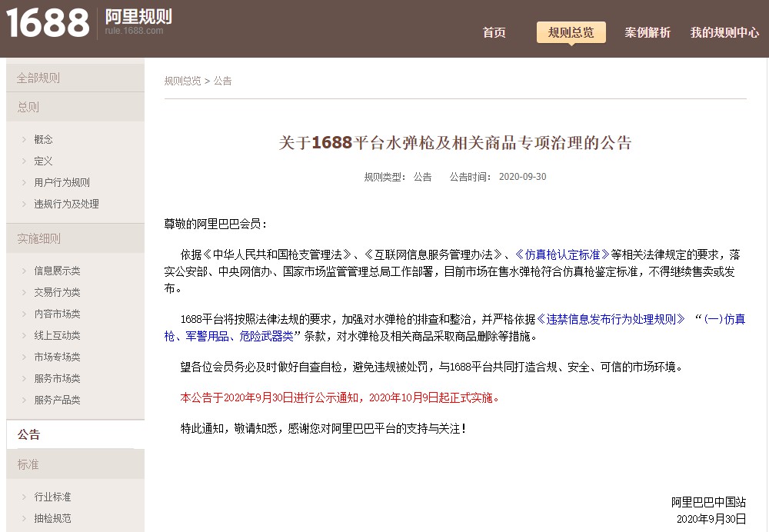769x532 pixels.
Task: Select the 规则总览 navigation tab
Action: pyautogui.click(x=571, y=33)
